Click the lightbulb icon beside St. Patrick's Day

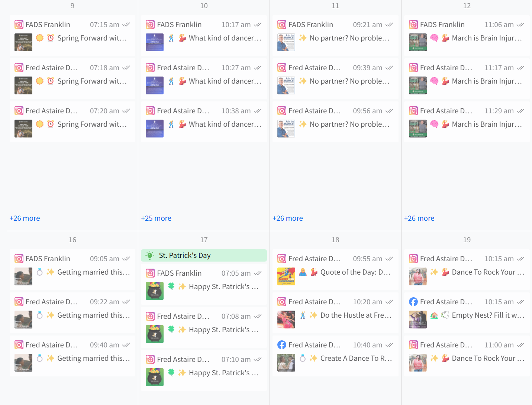click(x=150, y=256)
